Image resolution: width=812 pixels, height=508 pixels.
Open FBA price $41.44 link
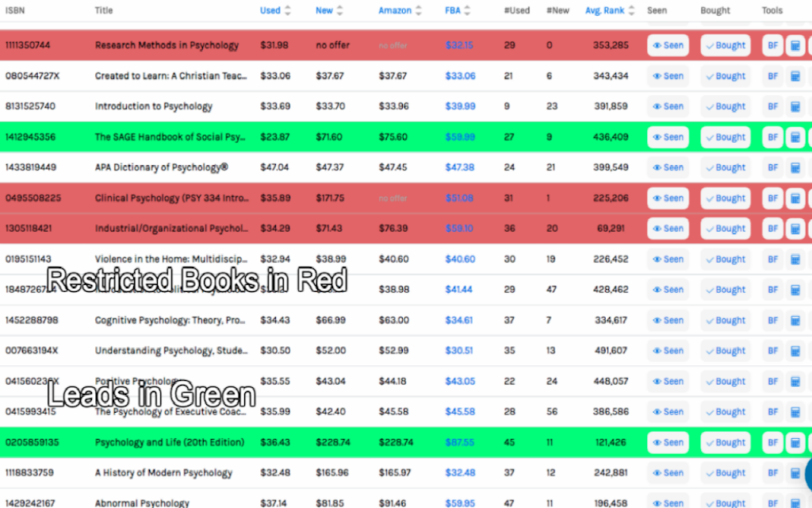click(x=459, y=290)
